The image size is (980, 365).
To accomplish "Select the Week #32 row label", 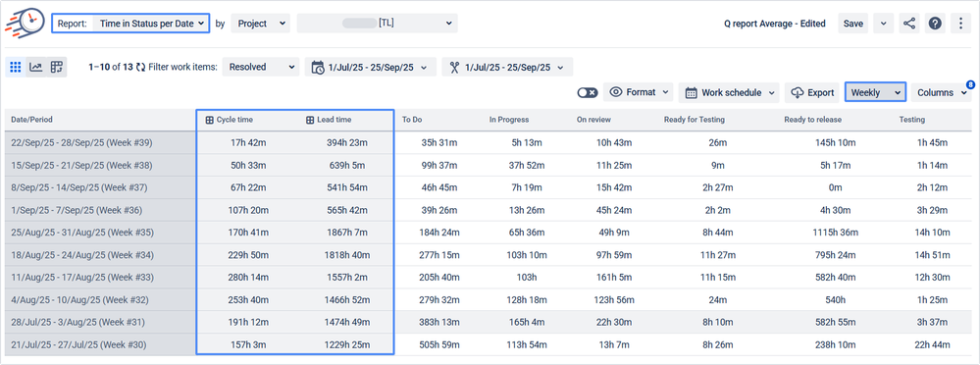I will tap(80, 300).
